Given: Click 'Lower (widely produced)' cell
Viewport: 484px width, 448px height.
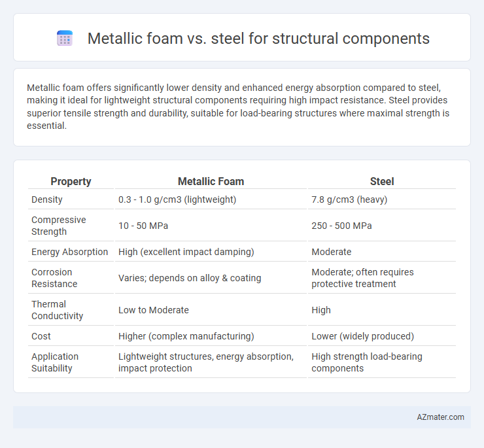Looking at the screenshot, I should tap(363, 336).
